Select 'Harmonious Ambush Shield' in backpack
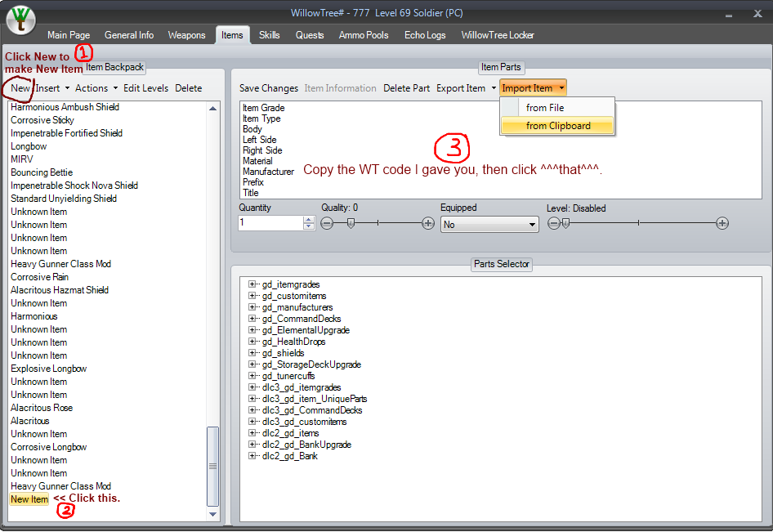This screenshot has height=532, width=773. point(65,107)
